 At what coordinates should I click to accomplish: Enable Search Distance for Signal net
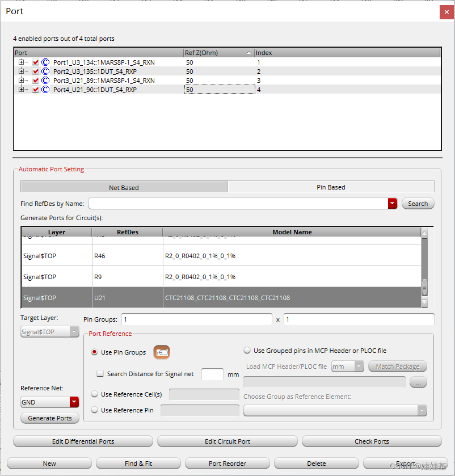100,373
